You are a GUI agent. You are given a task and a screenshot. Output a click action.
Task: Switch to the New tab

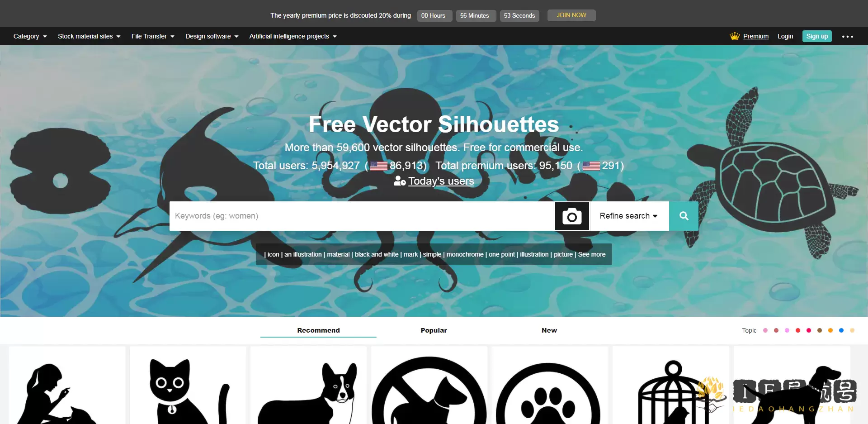point(549,330)
